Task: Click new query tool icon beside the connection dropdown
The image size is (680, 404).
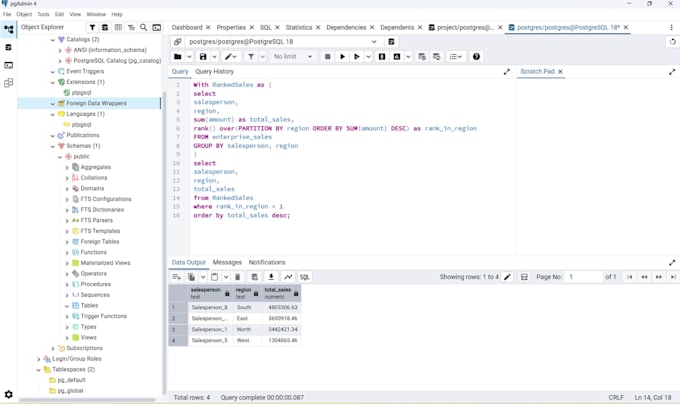Action: pyautogui.click(x=391, y=42)
